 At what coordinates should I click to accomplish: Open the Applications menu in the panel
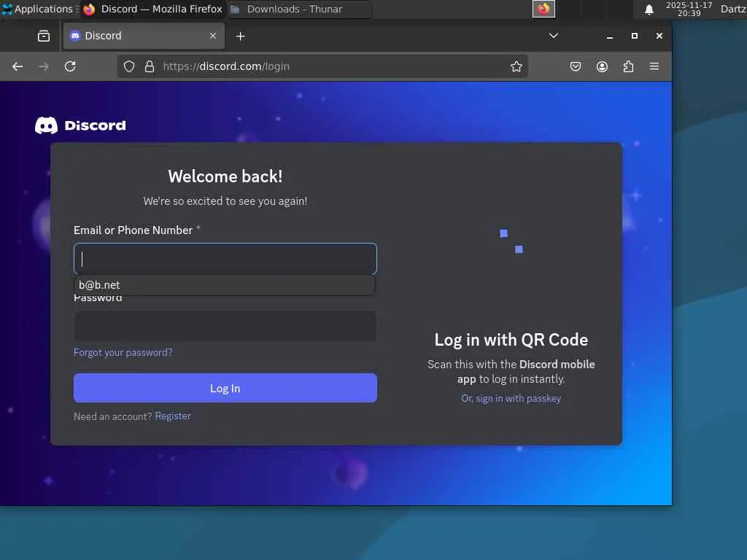click(40, 9)
